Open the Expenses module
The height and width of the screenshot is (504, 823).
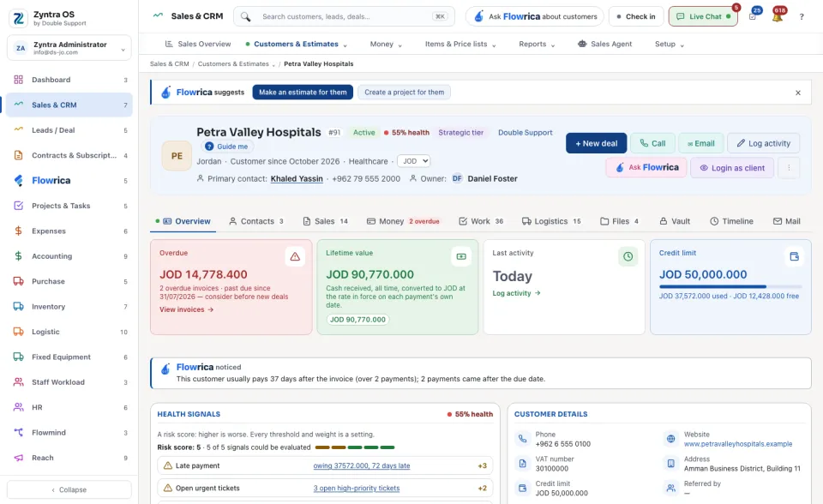pos(69,231)
